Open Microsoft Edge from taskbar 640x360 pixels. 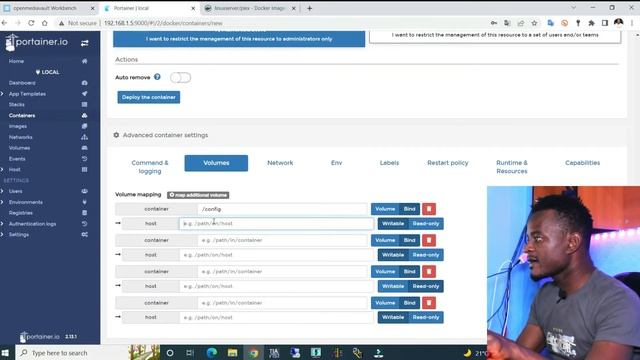pyautogui.click(x=211, y=353)
